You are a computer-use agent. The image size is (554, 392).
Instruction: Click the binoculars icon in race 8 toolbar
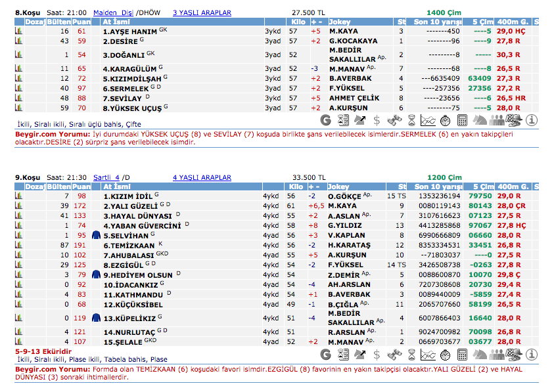[x=394, y=120]
